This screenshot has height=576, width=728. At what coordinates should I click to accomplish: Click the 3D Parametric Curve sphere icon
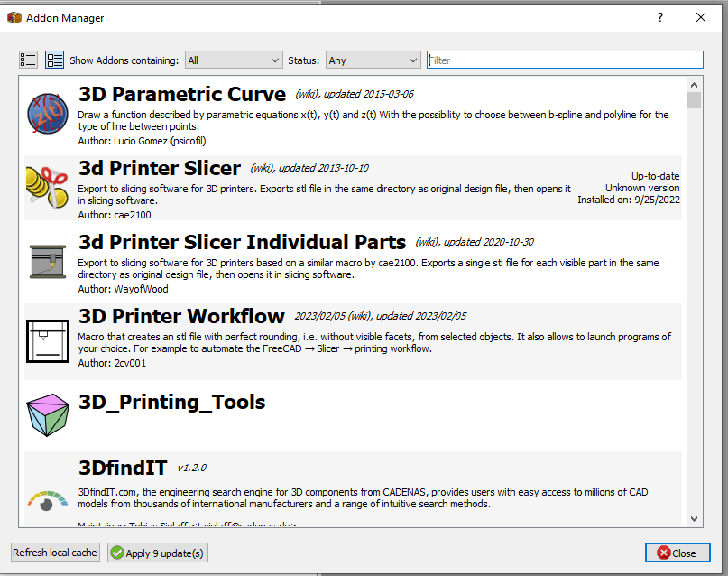[47, 114]
